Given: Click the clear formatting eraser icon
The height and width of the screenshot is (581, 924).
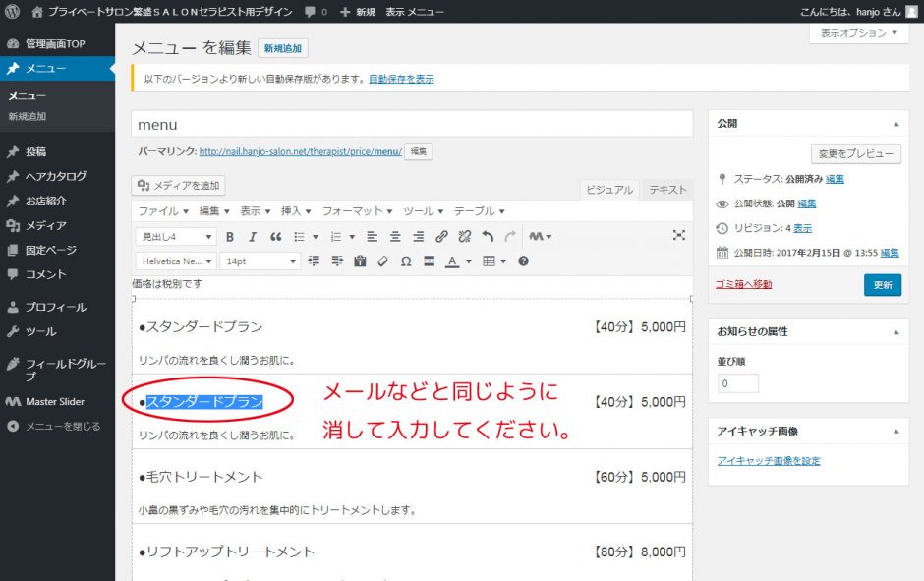Looking at the screenshot, I should pos(382,261).
